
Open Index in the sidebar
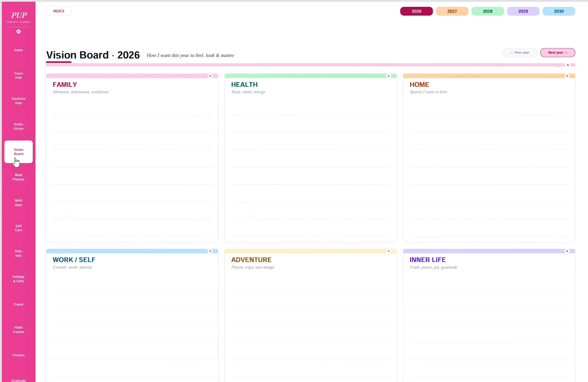19,50
